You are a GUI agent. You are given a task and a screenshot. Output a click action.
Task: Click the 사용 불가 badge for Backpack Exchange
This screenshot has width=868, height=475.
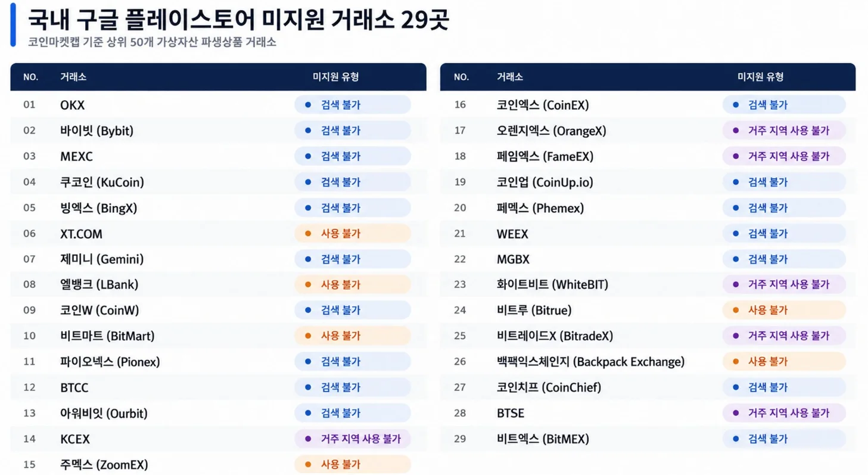pyautogui.click(x=784, y=361)
